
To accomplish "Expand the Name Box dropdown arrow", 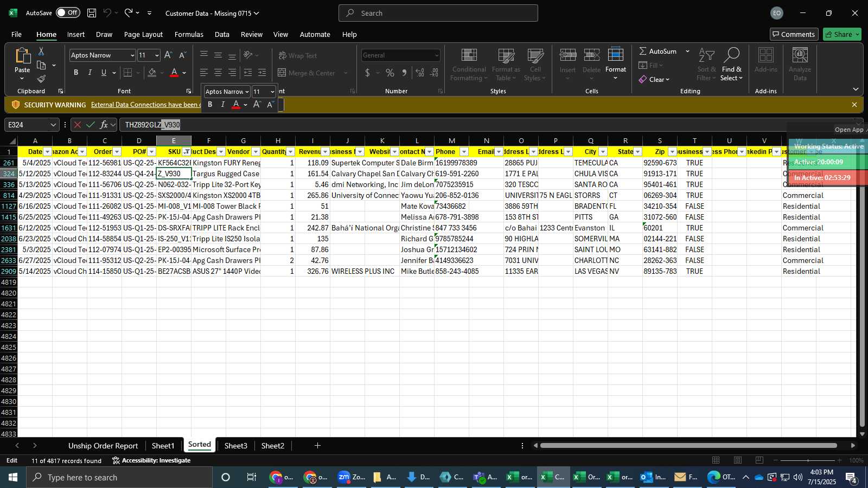I will pos(53,125).
